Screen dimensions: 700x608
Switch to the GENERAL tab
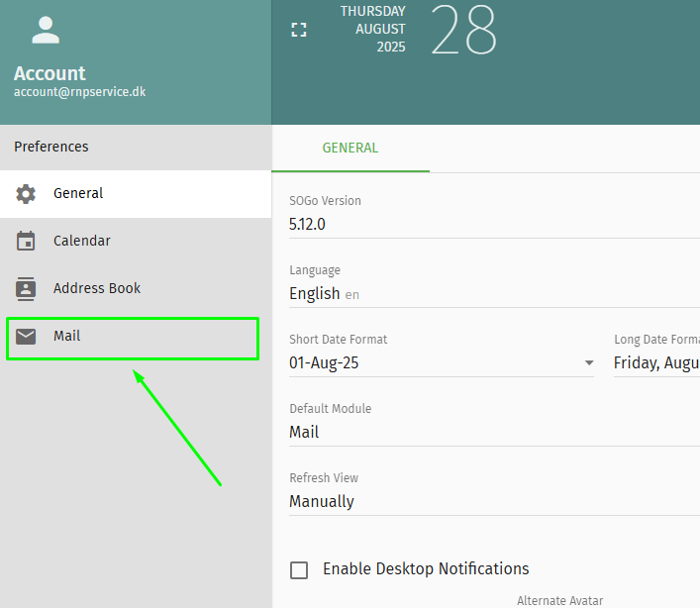click(x=350, y=149)
